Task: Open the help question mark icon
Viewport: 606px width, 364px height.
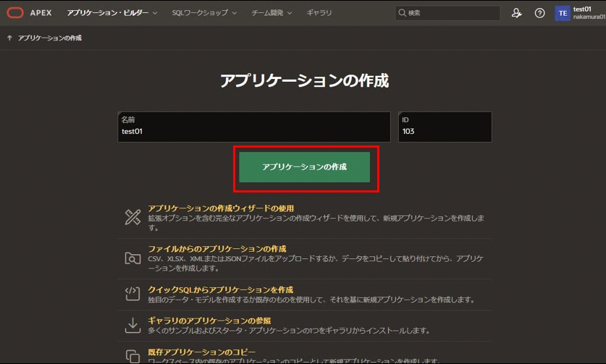Action: pyautogui.click(x=539, y=13)
